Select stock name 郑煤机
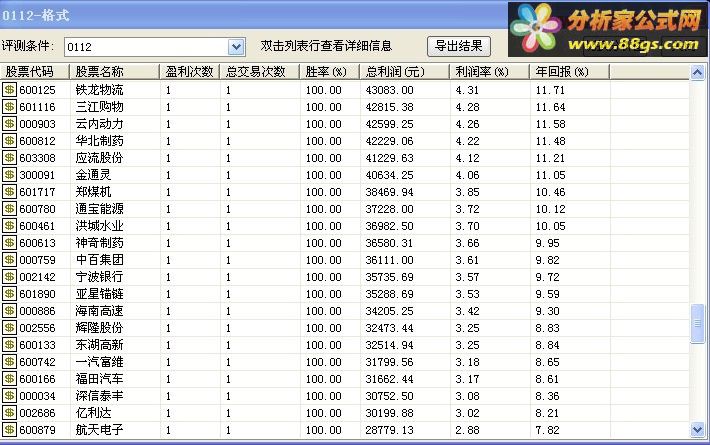 click(x=93, y=191)
